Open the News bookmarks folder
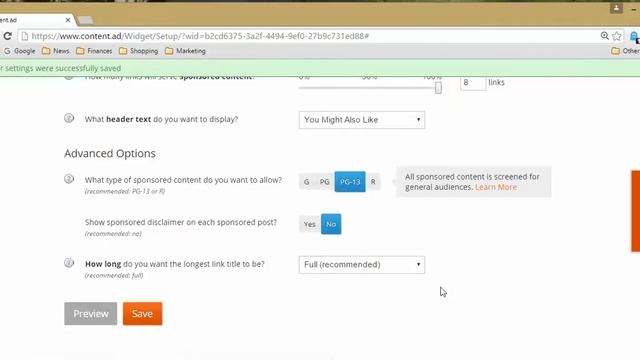 tap(56, 51)
